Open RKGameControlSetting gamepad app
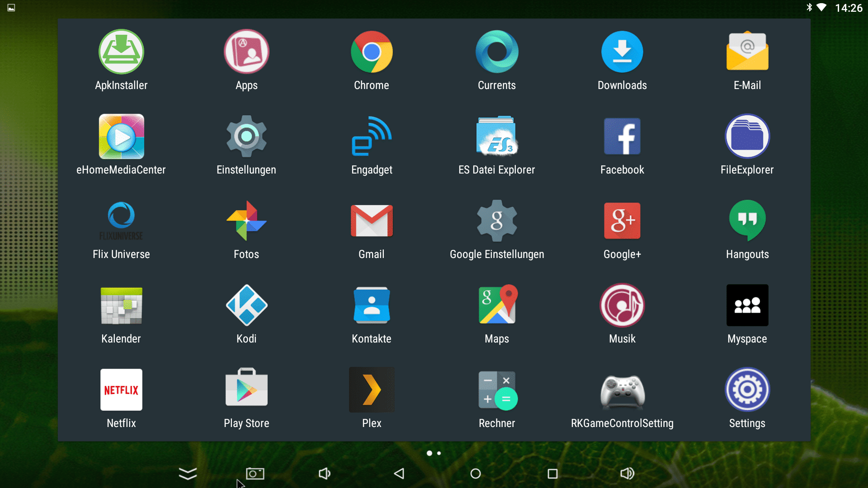 pyautogui.click(x=622, y=390)
